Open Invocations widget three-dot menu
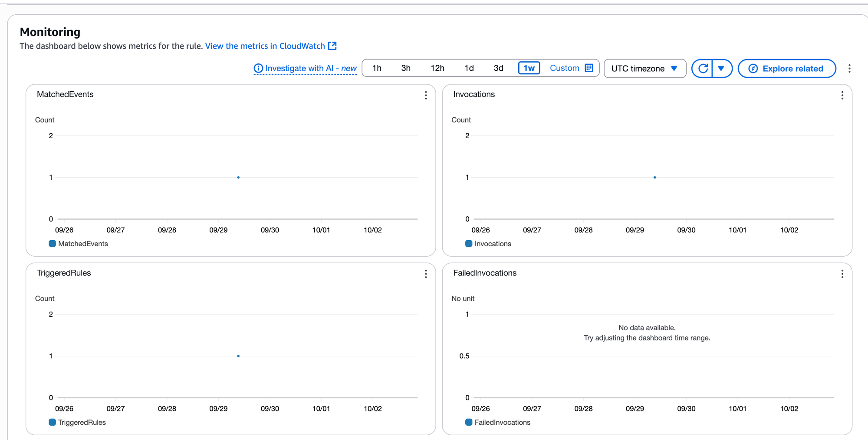 [x=842, y=95]
